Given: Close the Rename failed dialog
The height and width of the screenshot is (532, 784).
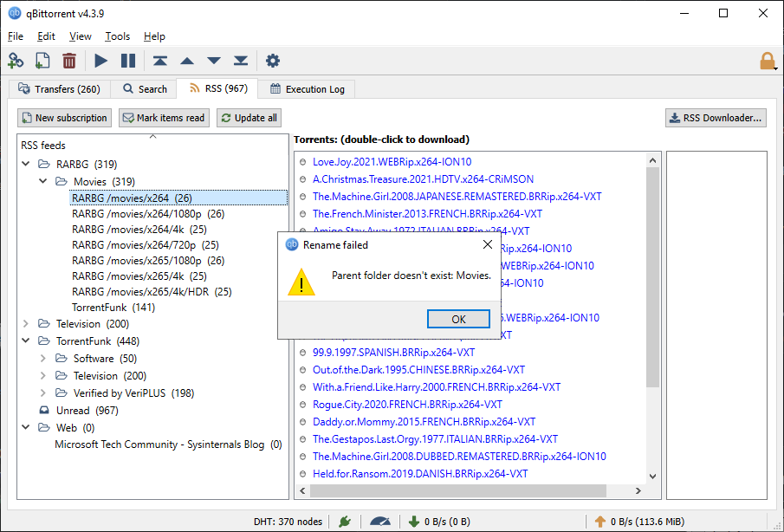Looking at the screenshot, I should [488, 244].
